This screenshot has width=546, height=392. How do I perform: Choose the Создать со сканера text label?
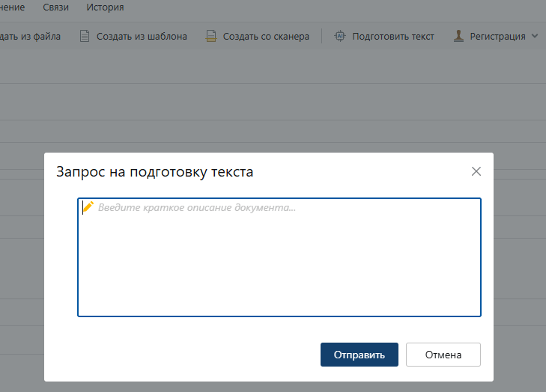pos(266,36)
